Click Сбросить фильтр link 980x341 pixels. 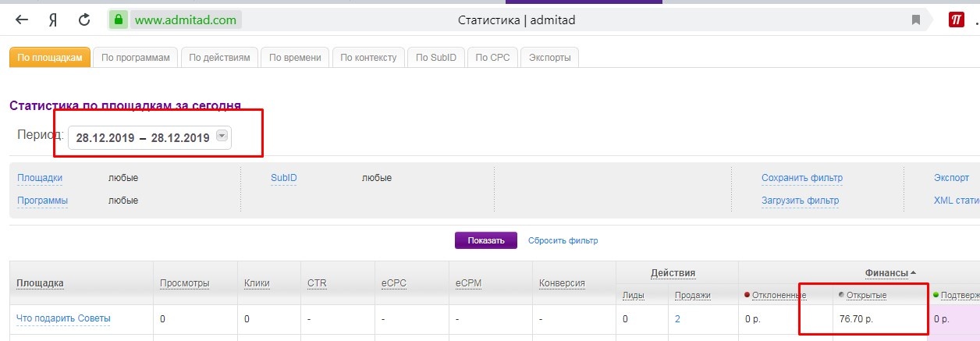coord(563,240)
